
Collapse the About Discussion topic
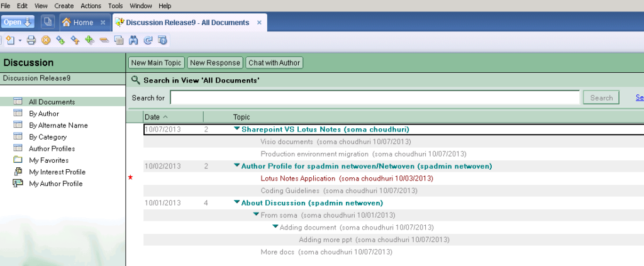[236, 202]
